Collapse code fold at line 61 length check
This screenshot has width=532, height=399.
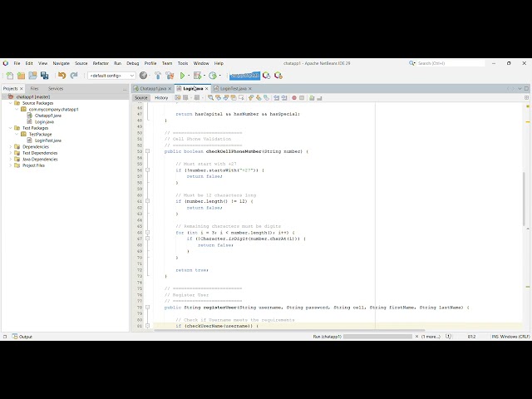148,201
